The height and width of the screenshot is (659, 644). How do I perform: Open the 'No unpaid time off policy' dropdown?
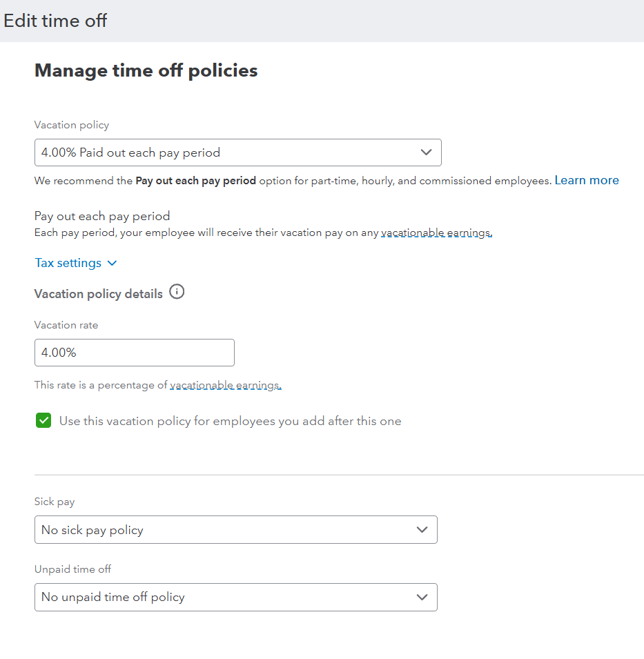coord(228,598)
